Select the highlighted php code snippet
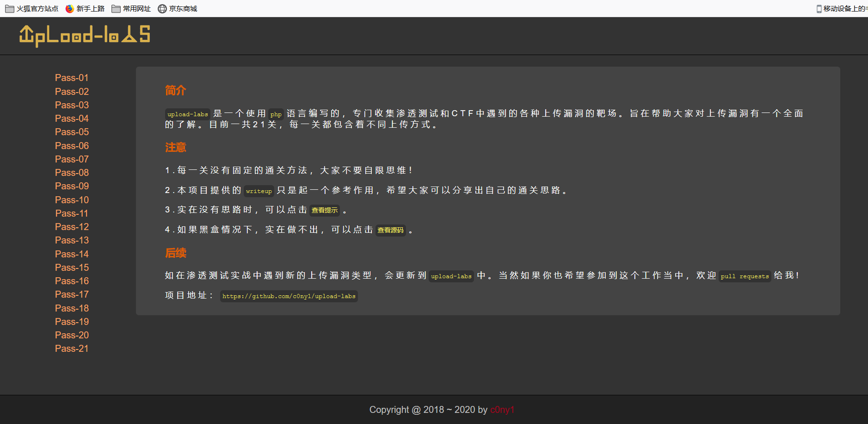 [276, 114]
